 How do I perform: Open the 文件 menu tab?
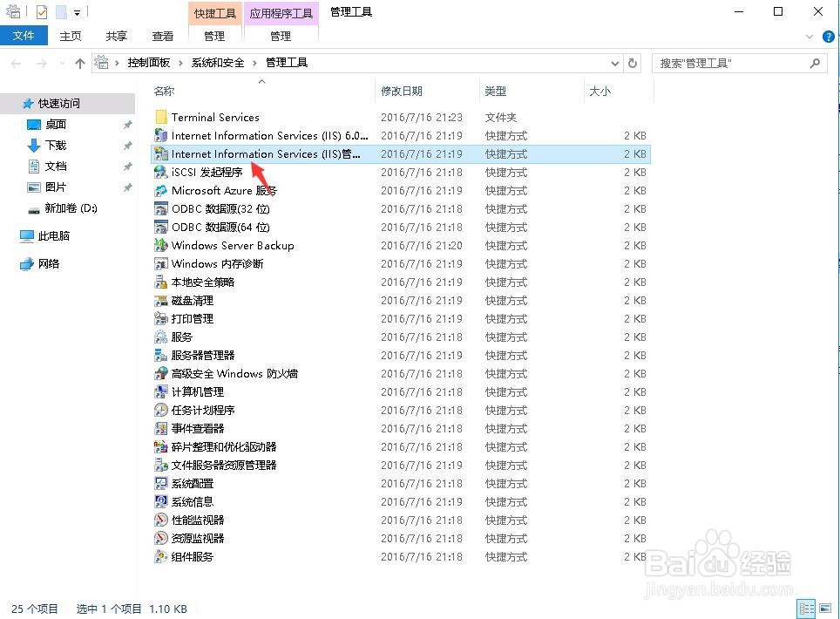pos(24,36)
